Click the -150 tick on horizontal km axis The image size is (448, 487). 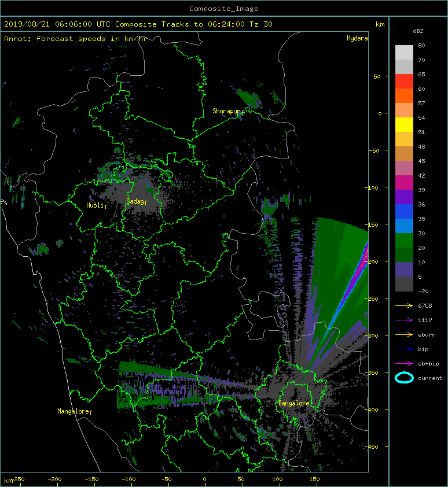tap(91, 479)
